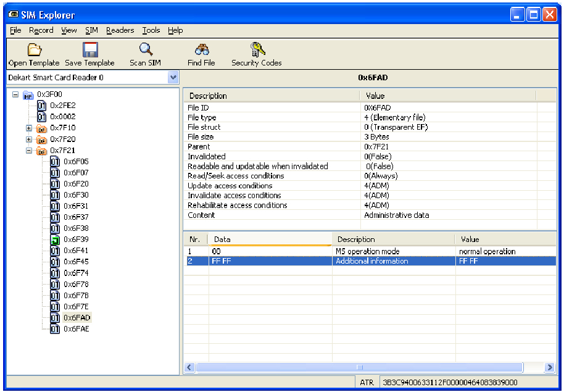564x392 pixels.
Task: Click the 0x2FE2 file icon
Action: pyautogui.click(x=42, y=106)
